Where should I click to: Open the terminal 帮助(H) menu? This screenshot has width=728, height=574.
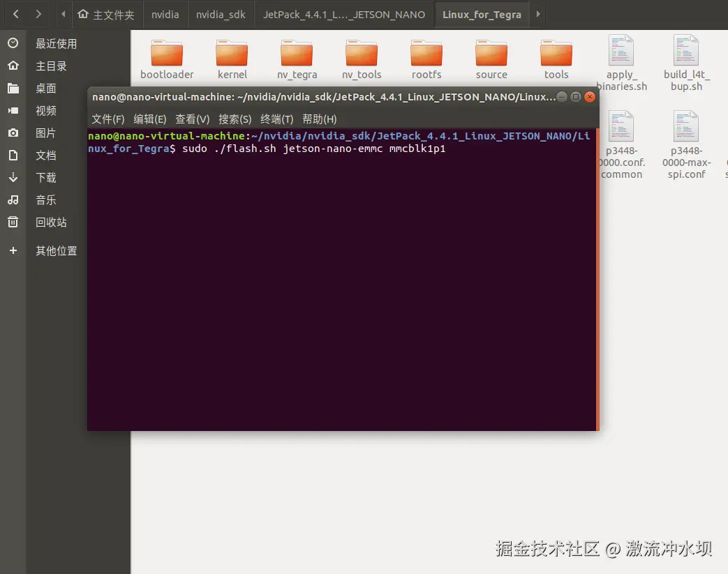click(x=320, y=119)
